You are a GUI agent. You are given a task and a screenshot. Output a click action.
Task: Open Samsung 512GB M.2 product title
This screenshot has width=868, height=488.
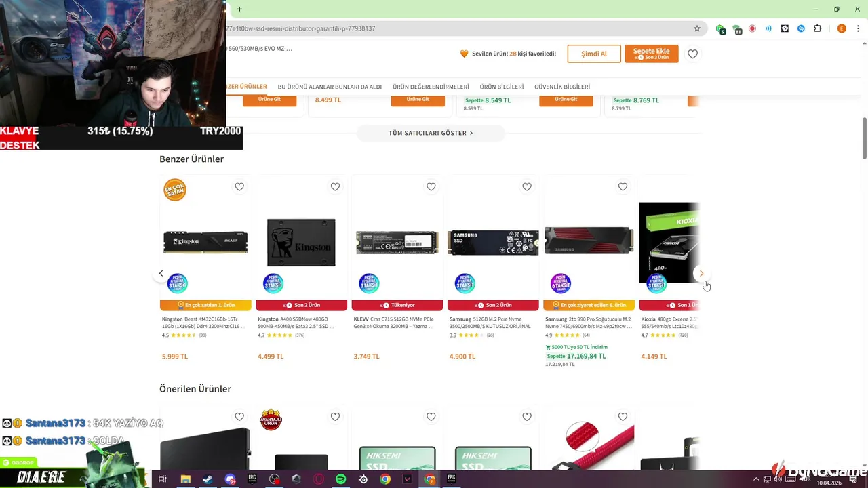pos(490,322)
